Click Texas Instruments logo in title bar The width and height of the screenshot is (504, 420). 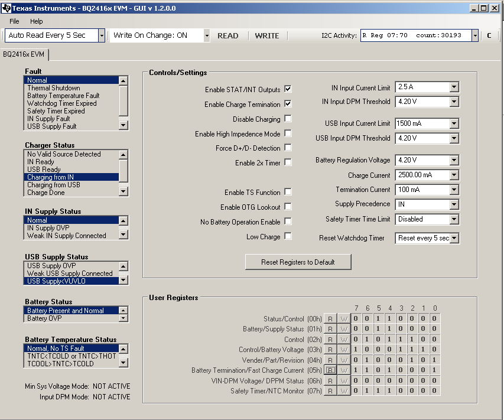pos(6,8)
